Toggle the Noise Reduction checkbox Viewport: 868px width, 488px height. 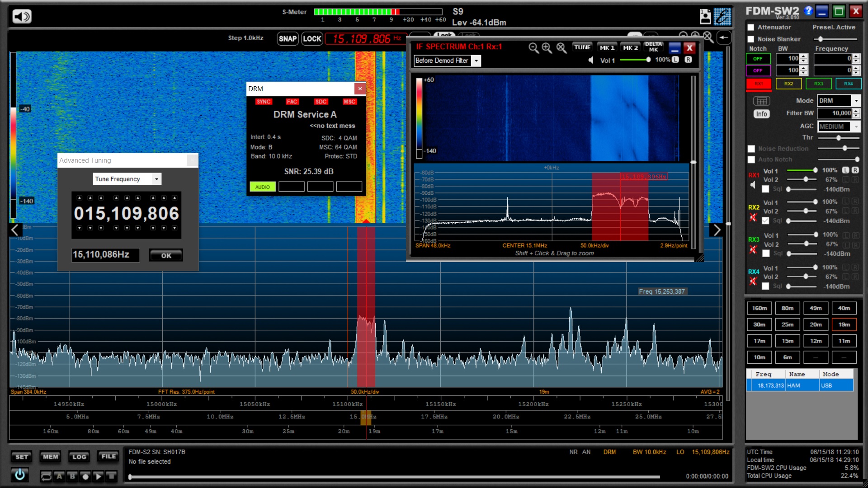click(x=751, y=149)
